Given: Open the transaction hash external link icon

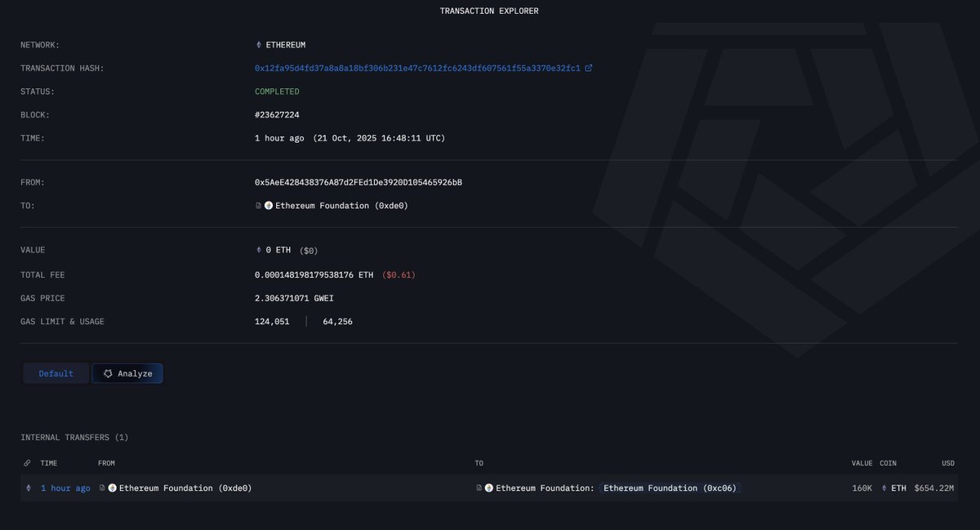Looking at the screenshot, I should 589,69.
